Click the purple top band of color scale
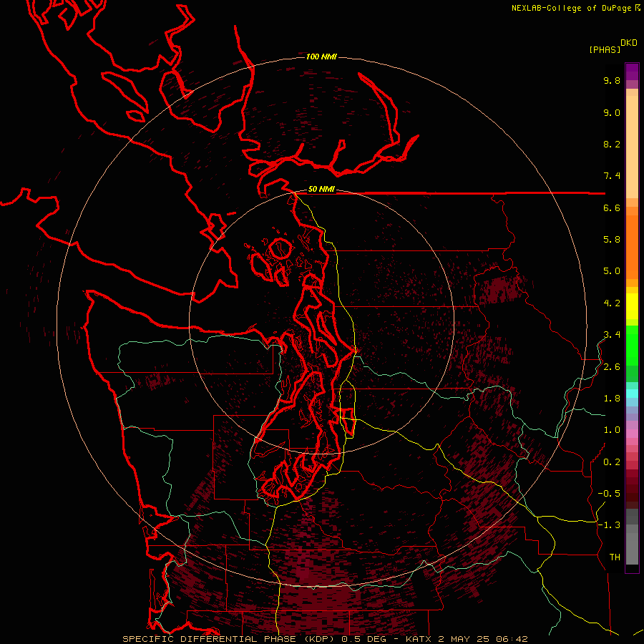The width and height of the screenshot is (644, 644). coord(632,72)
